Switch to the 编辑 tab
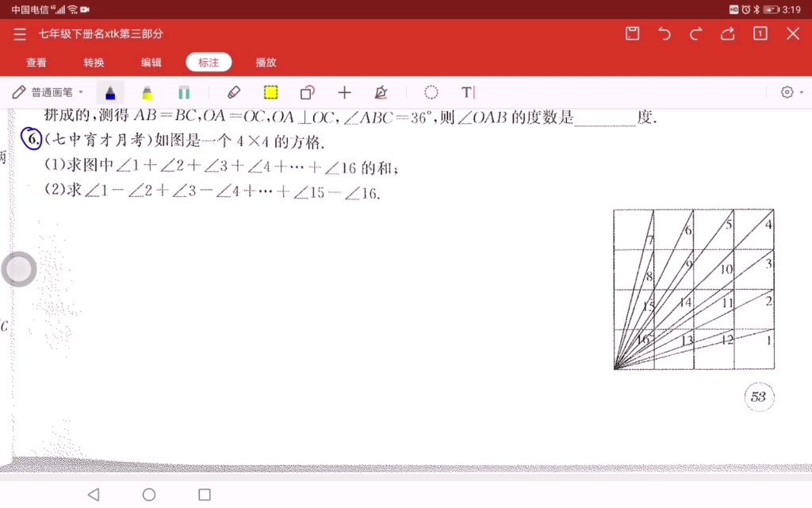Viewport: 812px width, 508px height. tap(151, 62)
